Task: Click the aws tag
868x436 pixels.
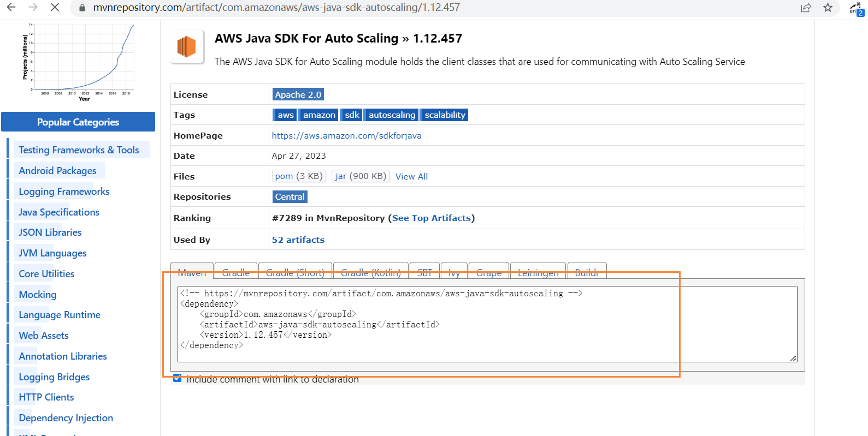Action: [285, 115]
